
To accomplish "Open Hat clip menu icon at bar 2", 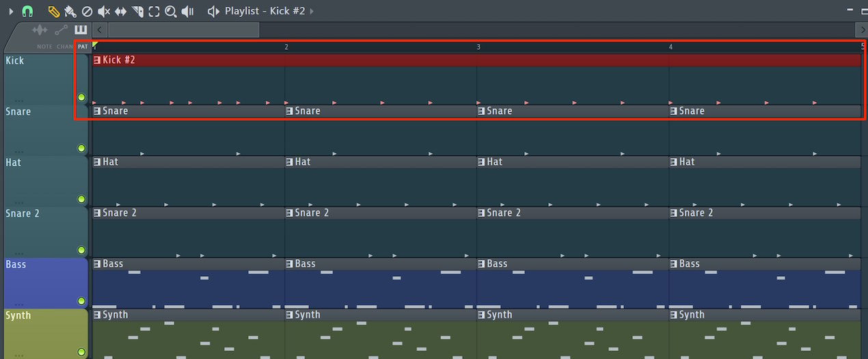I will click(x=290, y=162).
